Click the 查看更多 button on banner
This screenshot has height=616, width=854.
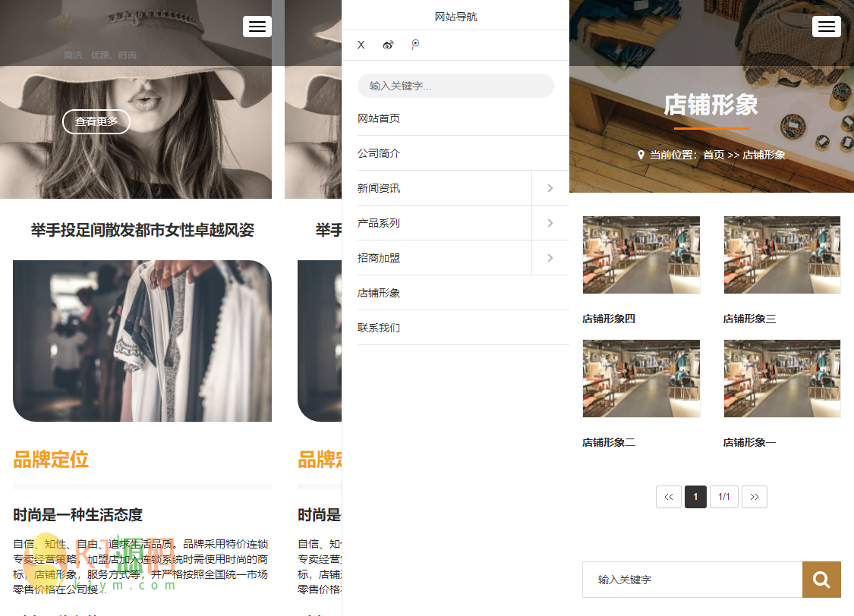pos(96,121)
